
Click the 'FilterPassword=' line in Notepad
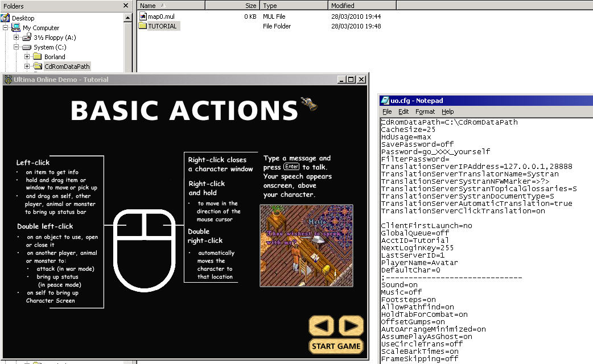pos(415,159)
